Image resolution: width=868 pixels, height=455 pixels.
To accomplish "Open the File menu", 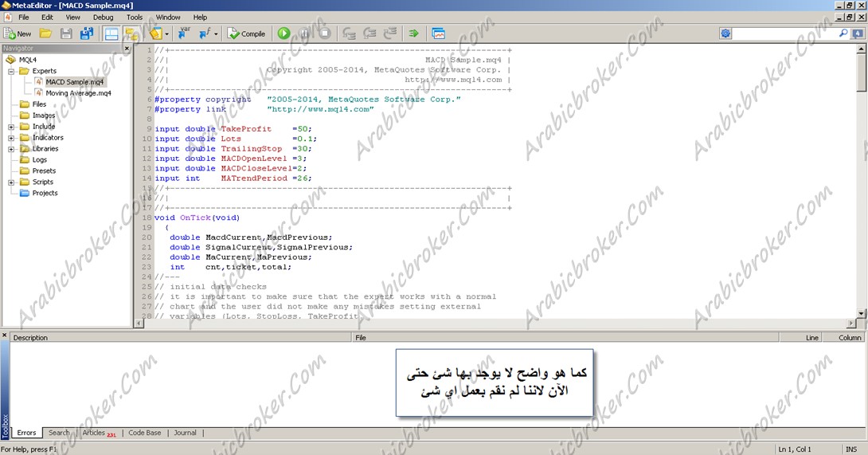I will click(x=24, y=18).
